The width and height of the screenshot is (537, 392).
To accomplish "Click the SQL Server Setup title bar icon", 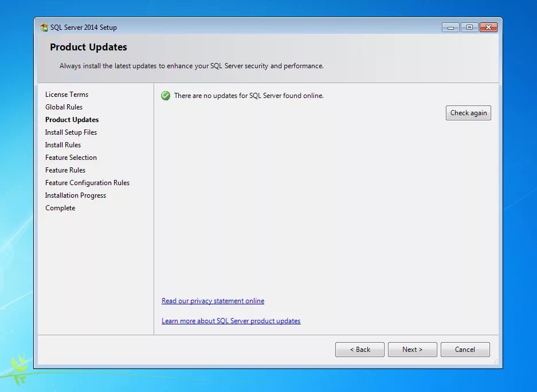I will point(44,28).
